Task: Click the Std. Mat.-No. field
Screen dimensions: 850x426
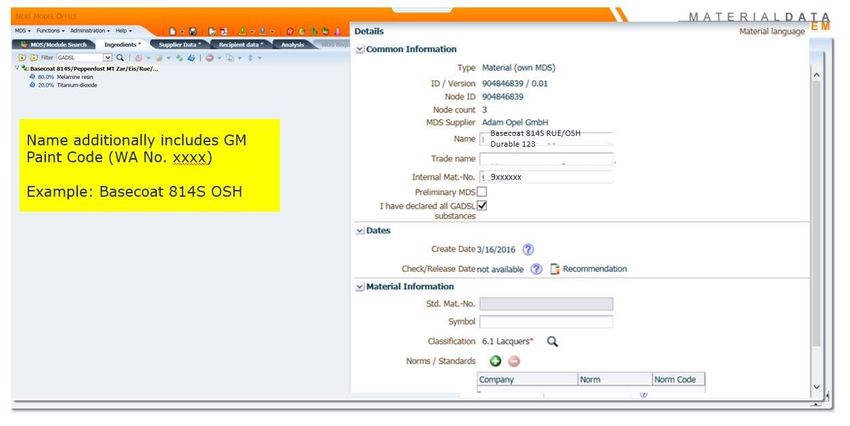Action: click(546, 304)
